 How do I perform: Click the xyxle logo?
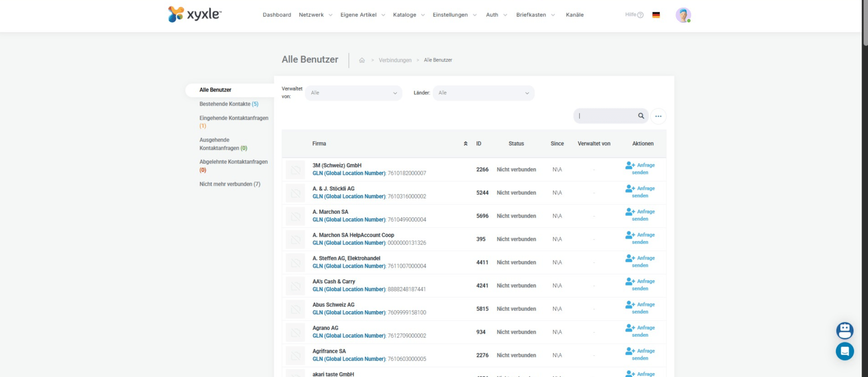[195, 15]
